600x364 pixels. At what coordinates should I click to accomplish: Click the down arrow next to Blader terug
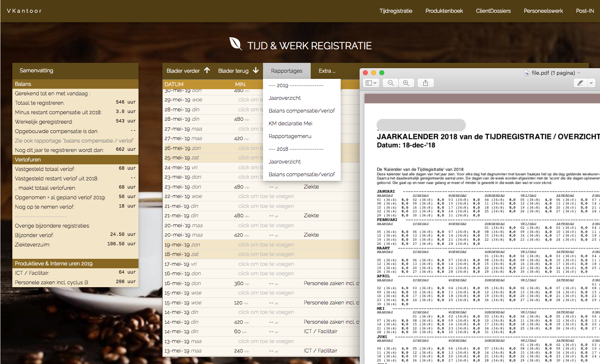[x=256, y=70]
